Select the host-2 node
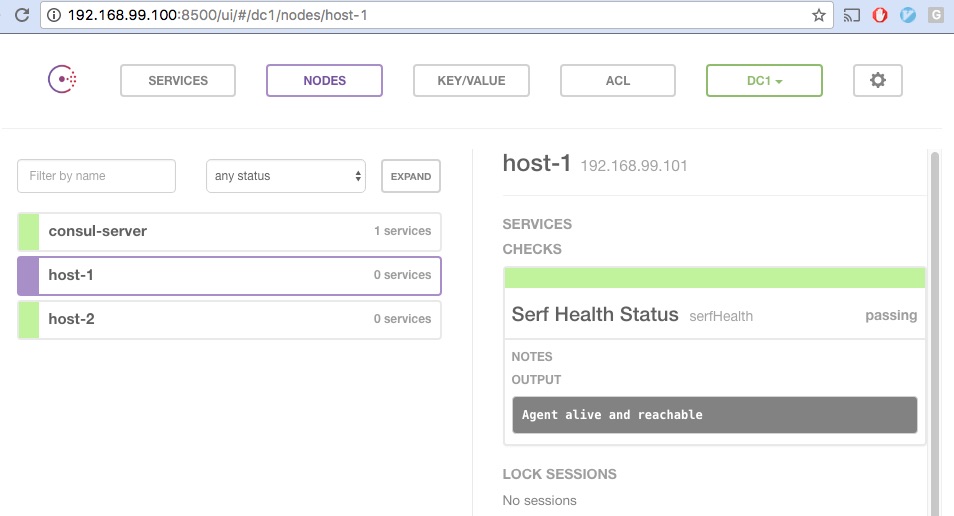This screenshot has height=516, width=954. point(229,319)
